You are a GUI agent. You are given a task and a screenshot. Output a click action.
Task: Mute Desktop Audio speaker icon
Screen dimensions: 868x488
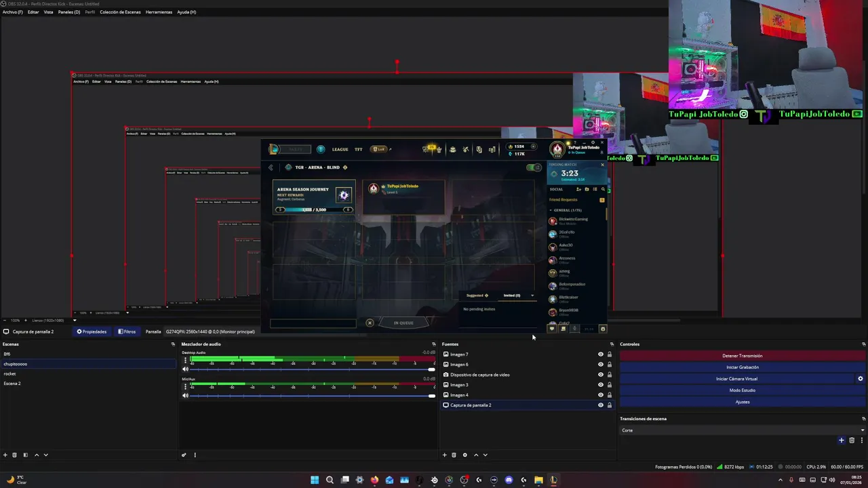pos(185,369)
